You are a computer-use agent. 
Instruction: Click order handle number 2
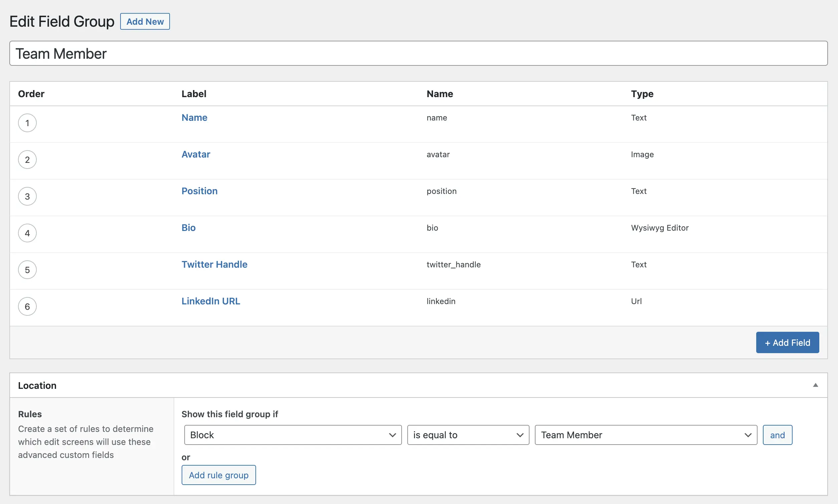click(27, 160)
